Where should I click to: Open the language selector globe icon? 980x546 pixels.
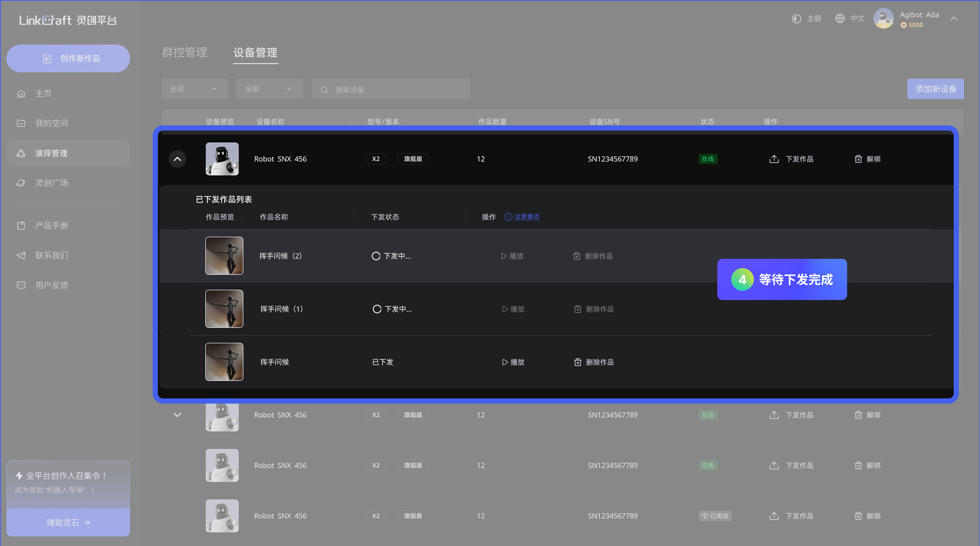point(840,18)
